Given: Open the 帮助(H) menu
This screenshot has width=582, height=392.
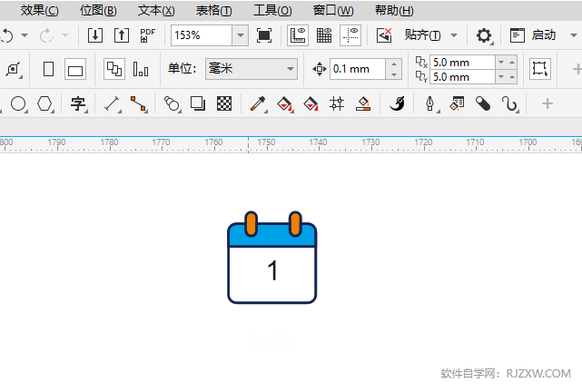Looking at the screenshot, I should pyautogui.click(x=394, y=10).
